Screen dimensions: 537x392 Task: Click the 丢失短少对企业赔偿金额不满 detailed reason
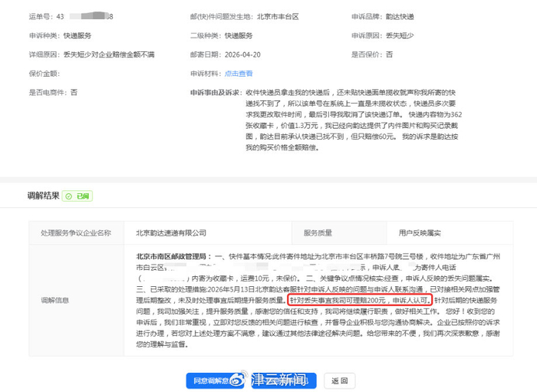[x=109, y=54]
